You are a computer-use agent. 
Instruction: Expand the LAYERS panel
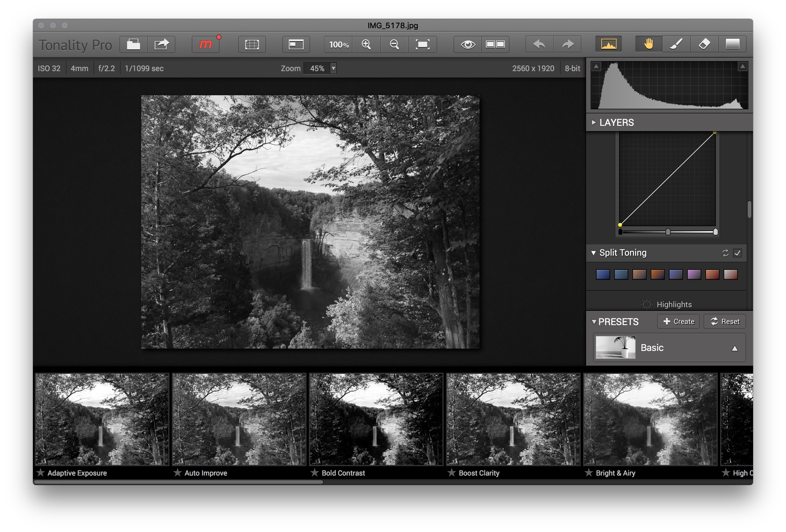coord(593,122)
